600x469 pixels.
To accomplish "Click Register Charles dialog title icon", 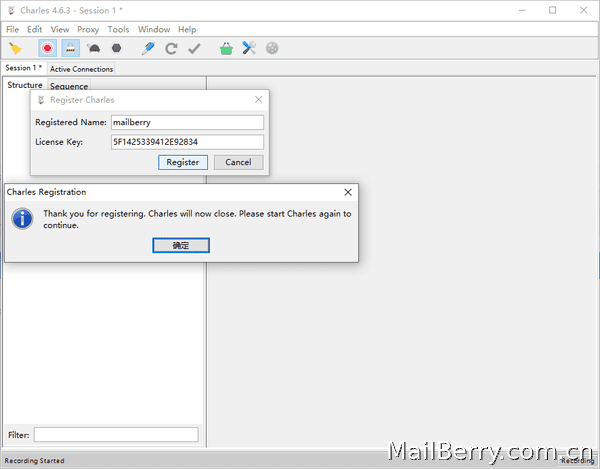I will (x=41, y=100).
